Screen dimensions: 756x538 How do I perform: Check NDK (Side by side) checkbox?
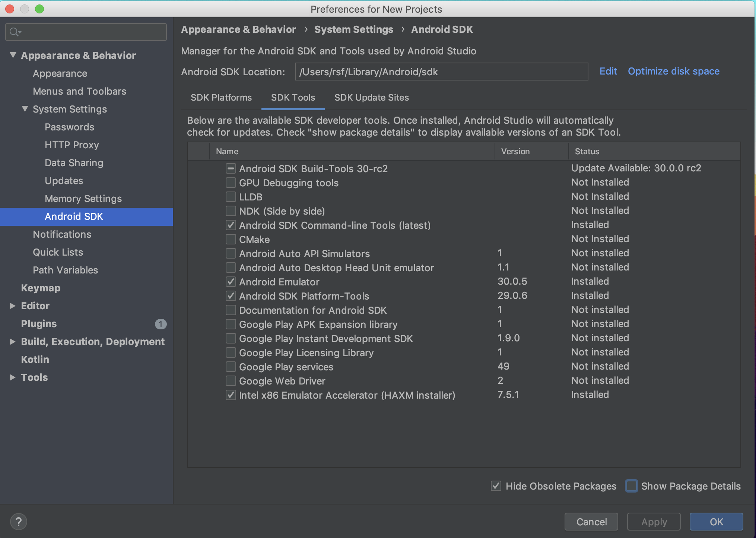pyautogui.click(x=231, y=211)
